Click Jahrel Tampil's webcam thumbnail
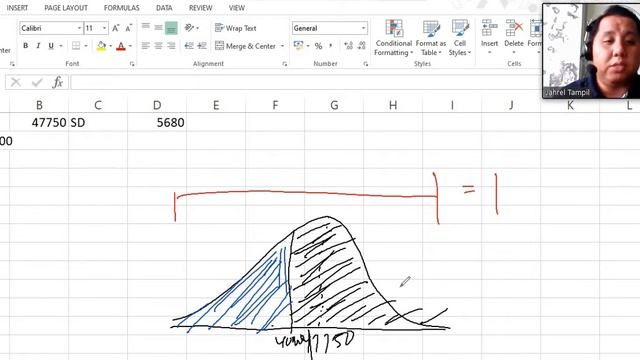640x360 pixels. 591,51
